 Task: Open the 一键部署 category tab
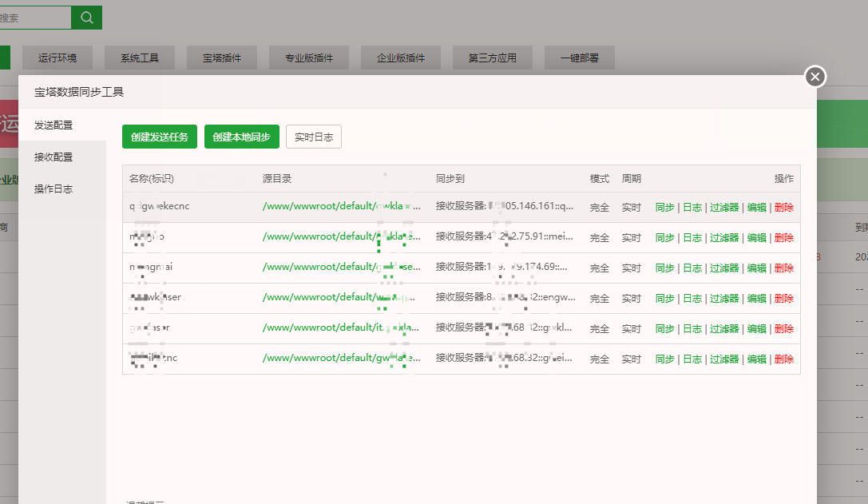[x=580, y=58]
